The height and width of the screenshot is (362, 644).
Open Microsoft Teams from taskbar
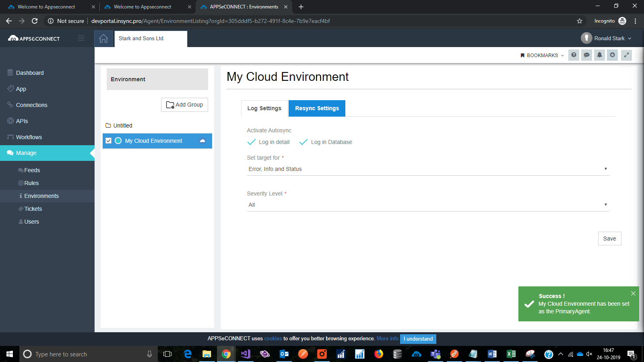[x=436, y=354]
